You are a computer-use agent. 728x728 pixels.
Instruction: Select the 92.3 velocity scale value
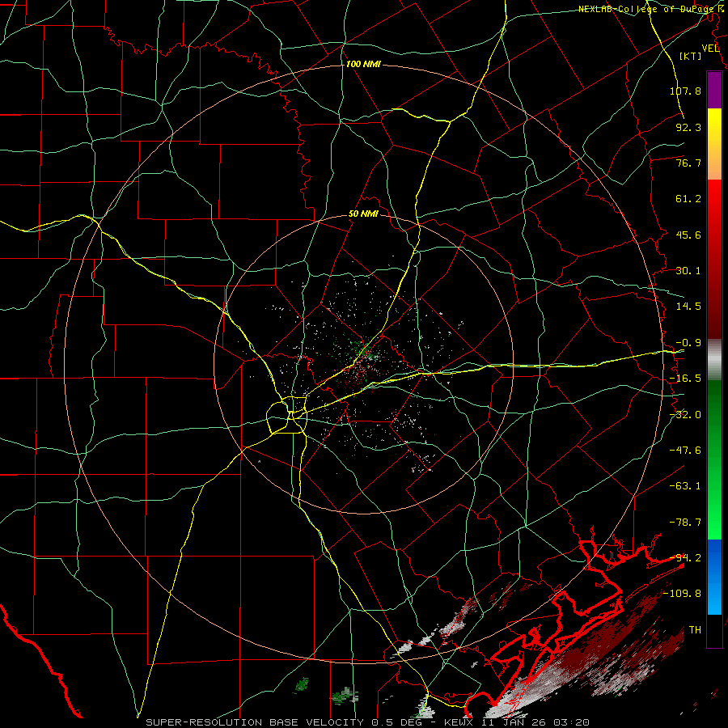pyautogui.click(x=688, y=127)
